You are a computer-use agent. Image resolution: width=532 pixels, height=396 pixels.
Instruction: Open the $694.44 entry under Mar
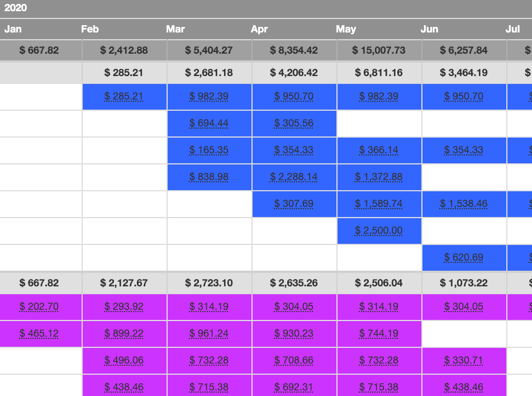point(209,123)
